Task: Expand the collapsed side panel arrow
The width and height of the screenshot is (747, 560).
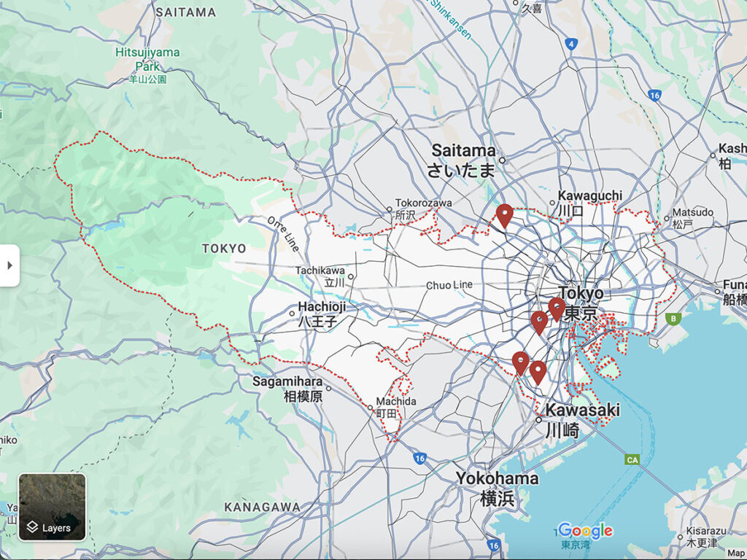Action: pyautogui.click(x=9, y=265)
